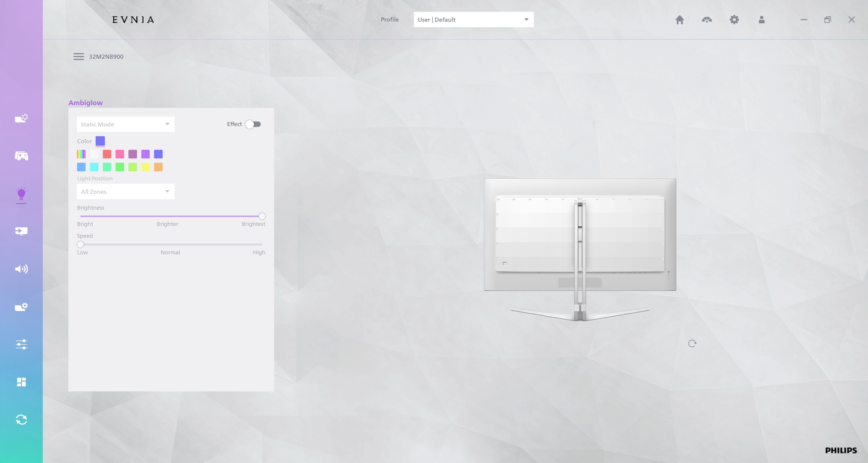
Task: Click the 32M2N8900 model name
Action: click(106, 57)
